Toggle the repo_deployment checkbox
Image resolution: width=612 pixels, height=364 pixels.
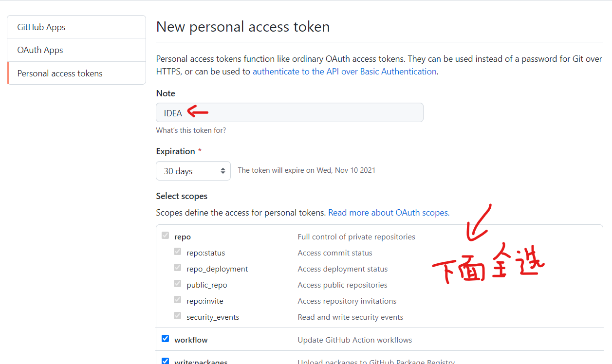click(178, 268)
